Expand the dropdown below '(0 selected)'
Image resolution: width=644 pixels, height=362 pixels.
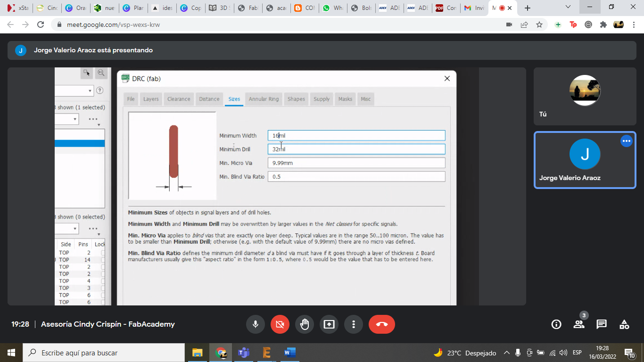[x=75, y=229]
